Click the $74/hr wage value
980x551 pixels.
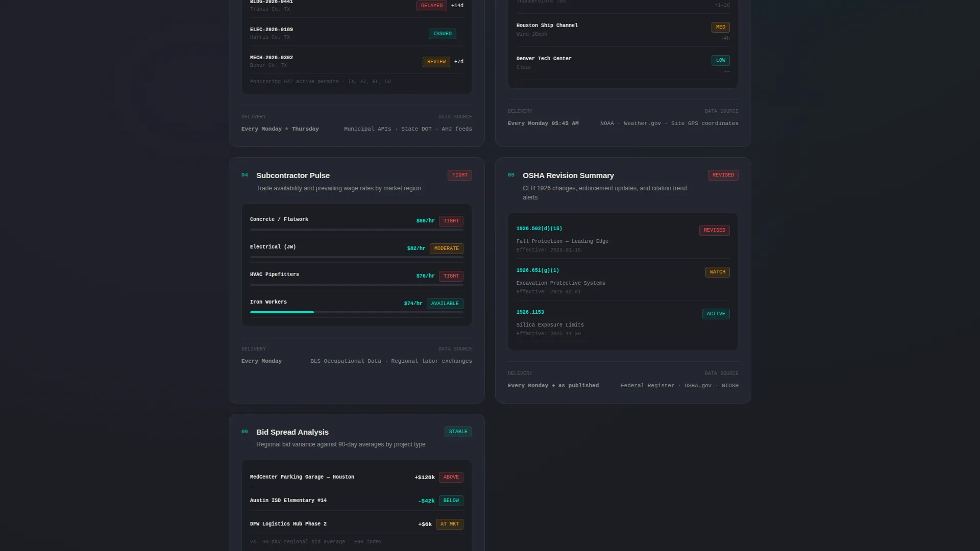coord(413,304)
